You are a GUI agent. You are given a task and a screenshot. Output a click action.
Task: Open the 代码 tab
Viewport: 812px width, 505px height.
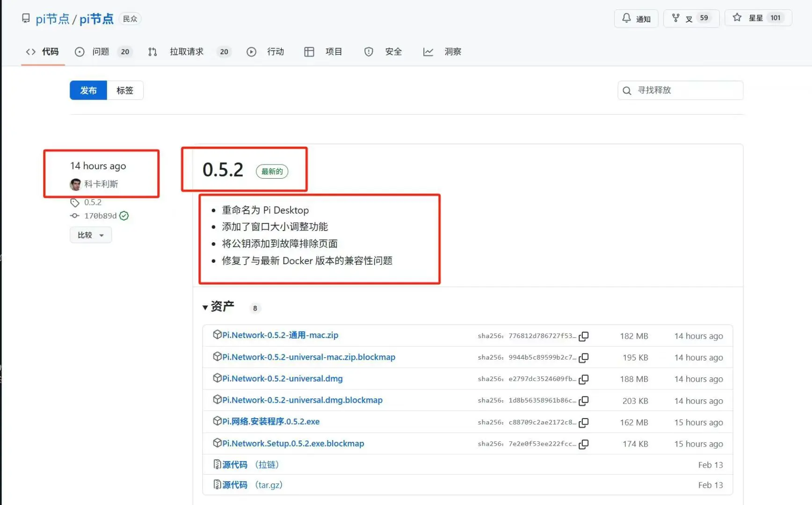pyautogui.click(x=43, y=51)
